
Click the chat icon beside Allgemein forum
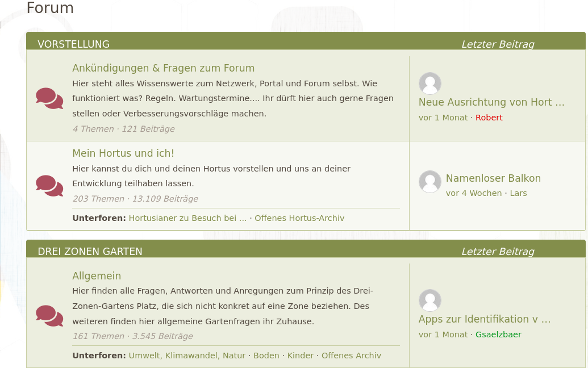(49, 316)
